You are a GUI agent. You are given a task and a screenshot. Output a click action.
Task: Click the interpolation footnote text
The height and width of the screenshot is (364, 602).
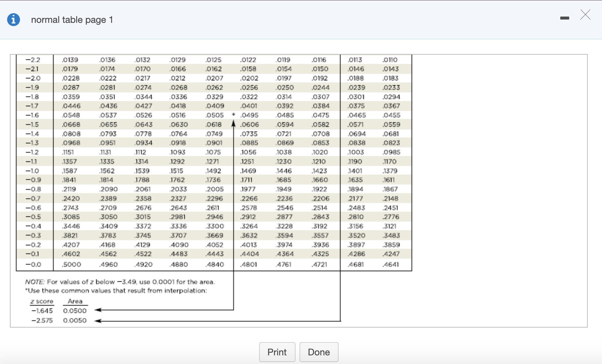pos(116,291)
